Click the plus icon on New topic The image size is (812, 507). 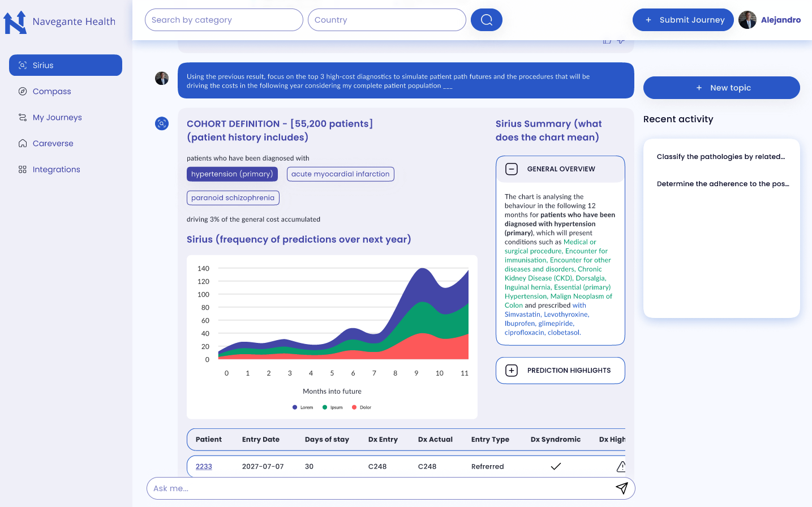tap(699, 88)
